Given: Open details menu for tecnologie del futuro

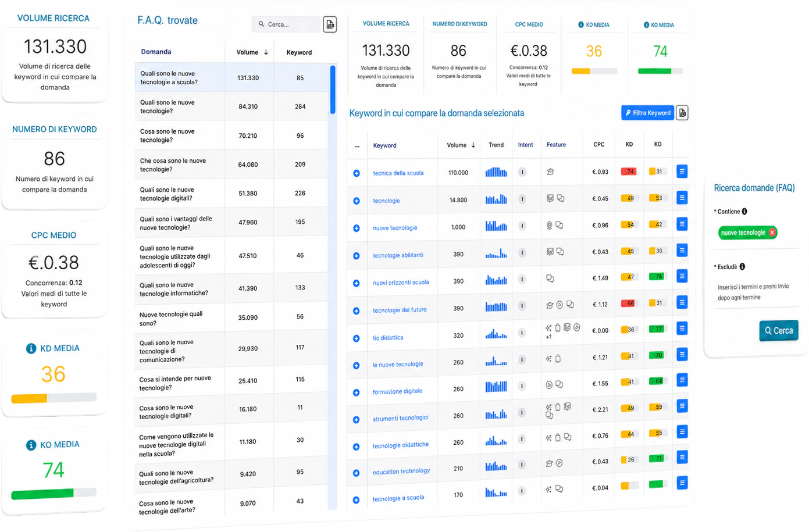Looking at the screenshot, I should (x=682, y=302).
